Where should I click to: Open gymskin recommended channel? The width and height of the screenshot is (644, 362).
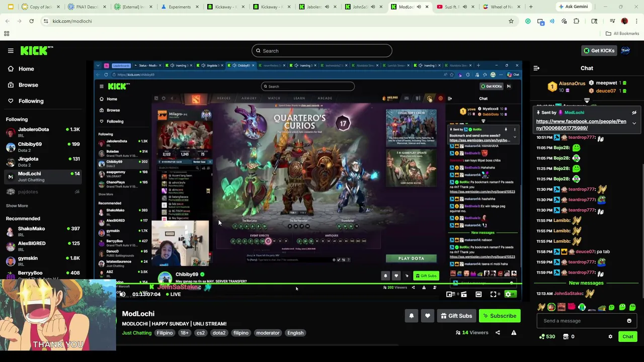(43, 260)
